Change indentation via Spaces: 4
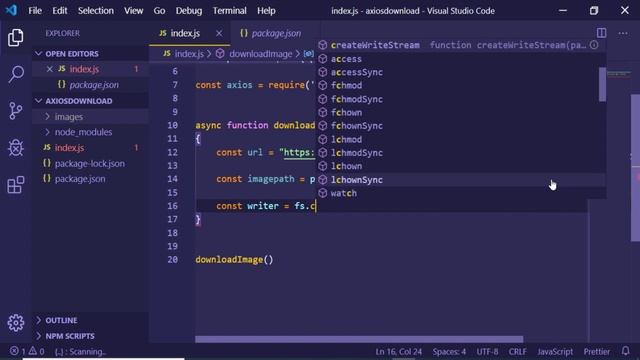This screenshot has width=640, height=360. tap(449, 351)
